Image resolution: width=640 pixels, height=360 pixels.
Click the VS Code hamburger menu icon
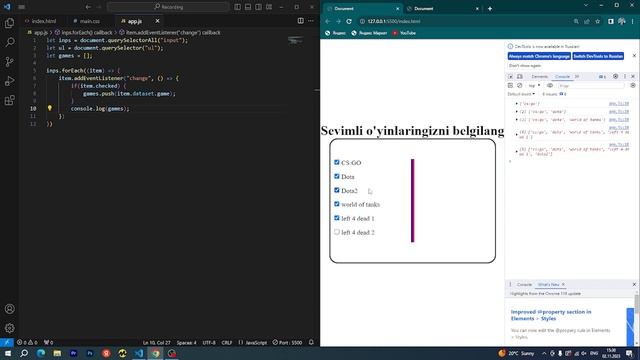coord(22,7)
